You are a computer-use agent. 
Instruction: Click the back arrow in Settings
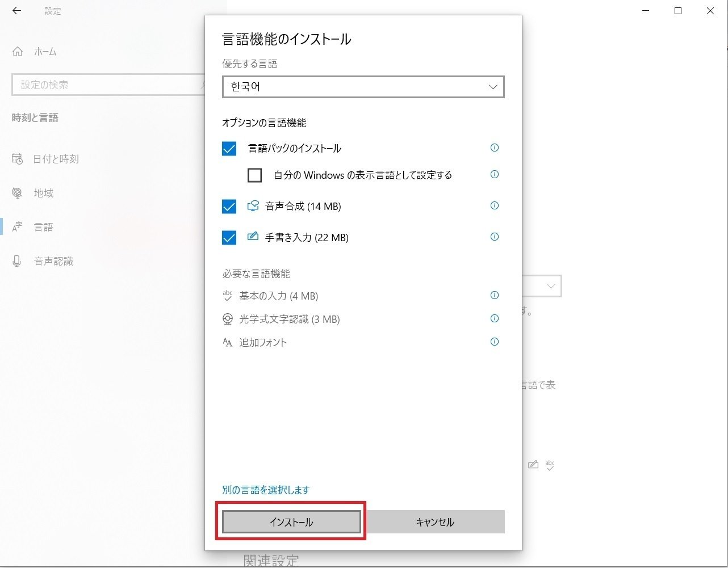(16, 11)
